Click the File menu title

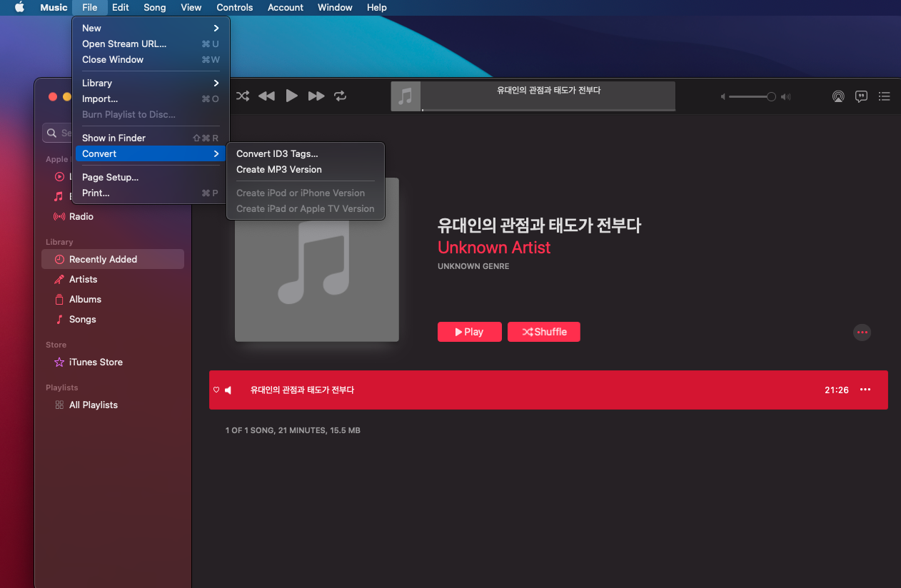(90, 7)
